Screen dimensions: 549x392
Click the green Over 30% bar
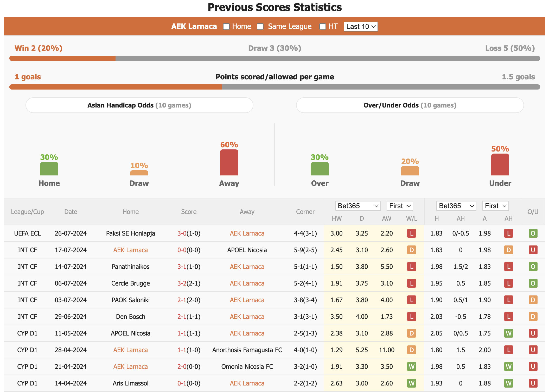tap(320, 169)
